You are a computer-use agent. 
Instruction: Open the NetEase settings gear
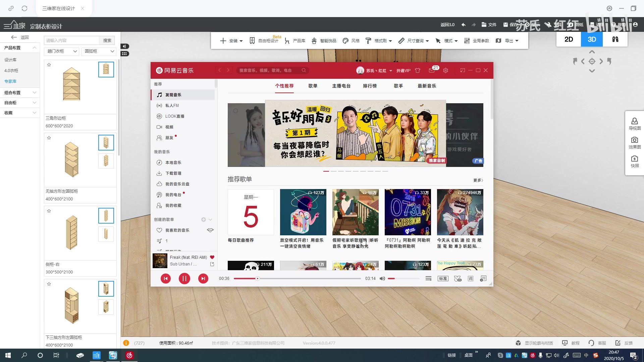click(445, 70)
